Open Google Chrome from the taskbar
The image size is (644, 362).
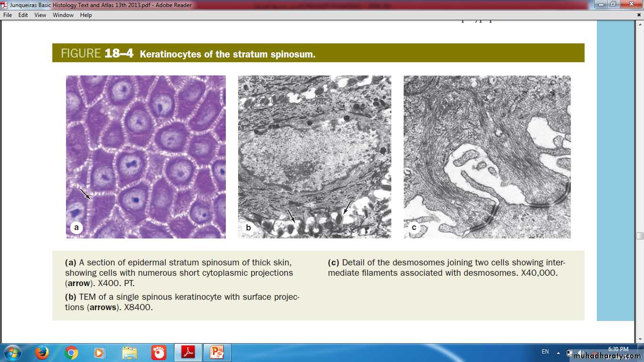coord(71,353)
